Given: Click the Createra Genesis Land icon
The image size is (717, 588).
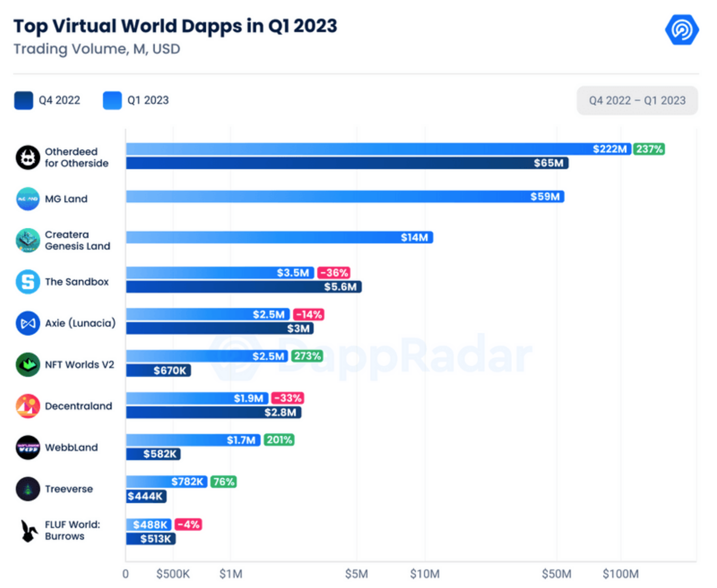Looking at the screenshot, I should click(x=28, y=240).
